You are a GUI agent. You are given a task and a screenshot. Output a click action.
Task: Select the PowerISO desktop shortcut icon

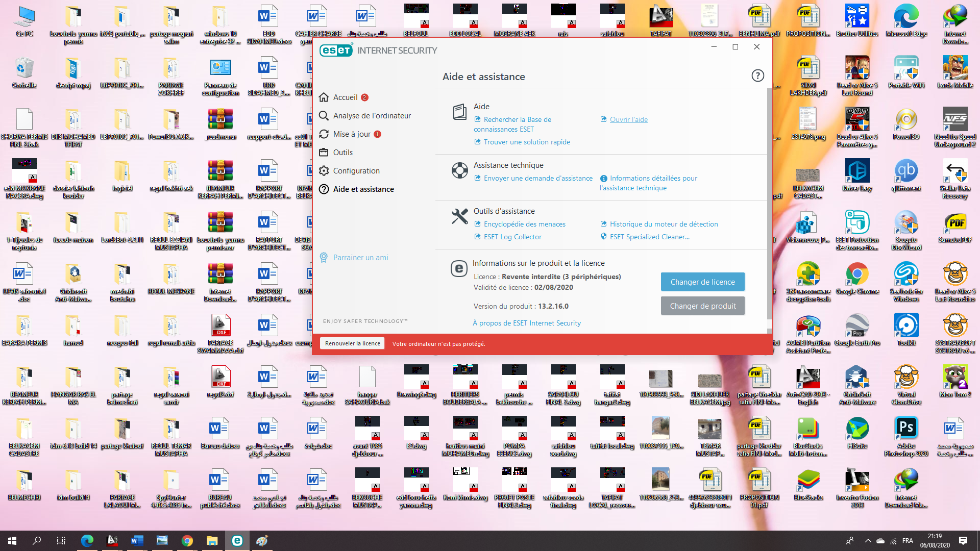click(906, 124)
